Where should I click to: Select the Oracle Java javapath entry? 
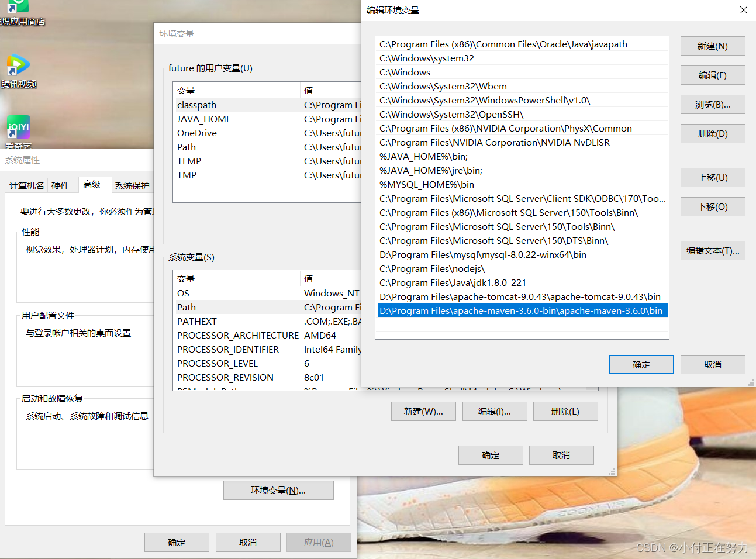click(x=523, y=44)
